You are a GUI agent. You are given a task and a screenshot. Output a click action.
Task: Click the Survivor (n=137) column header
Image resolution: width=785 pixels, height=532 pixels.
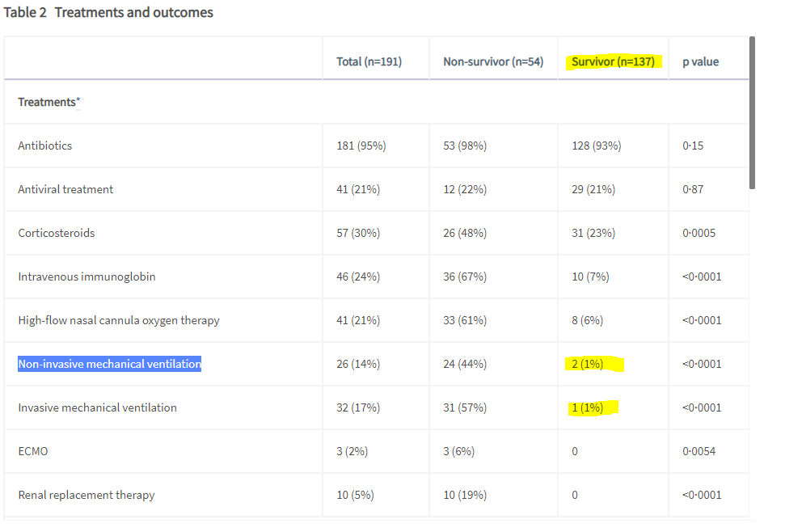point(614,61)
